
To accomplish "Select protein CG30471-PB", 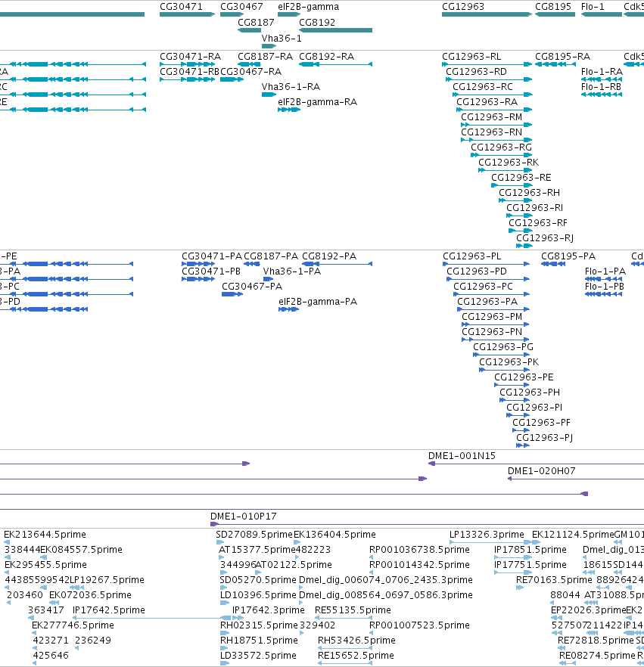I will 211,271.
